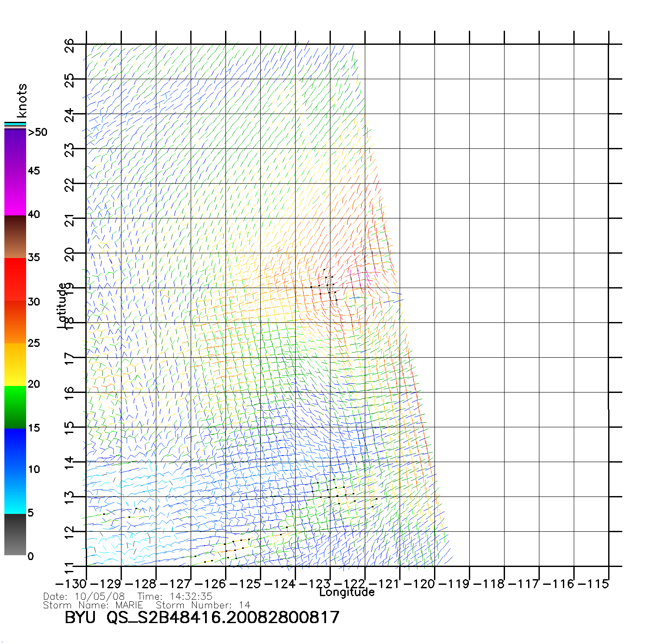Pick the red 30-35 knots legend segment
653x644 pixels.
coord(15,278)
